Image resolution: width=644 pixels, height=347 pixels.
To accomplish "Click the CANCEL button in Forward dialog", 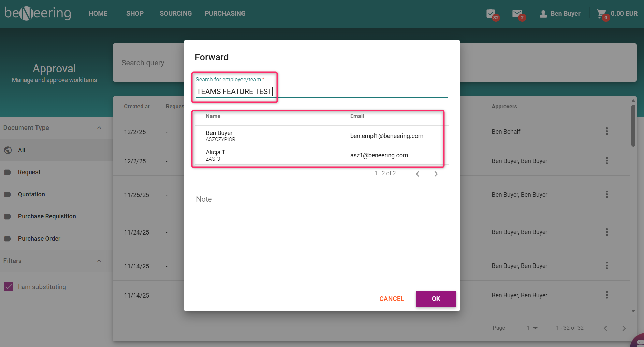I will [392, 299].
